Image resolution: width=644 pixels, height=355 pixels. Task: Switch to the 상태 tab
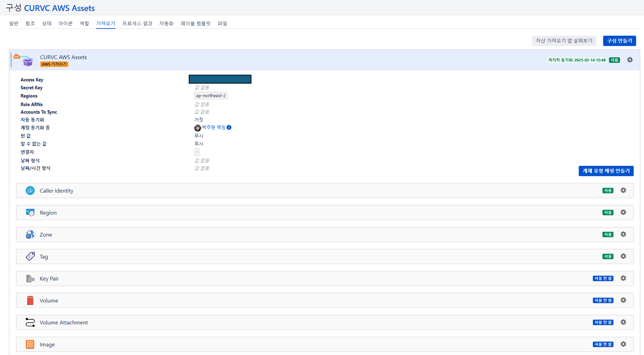coord(47,23)
